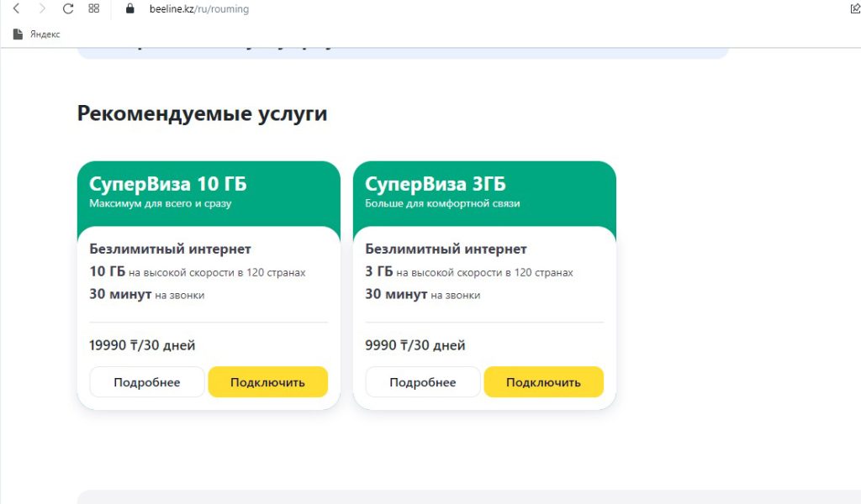
Task: Click the share icon at top right
Action: tap(855, 8)
